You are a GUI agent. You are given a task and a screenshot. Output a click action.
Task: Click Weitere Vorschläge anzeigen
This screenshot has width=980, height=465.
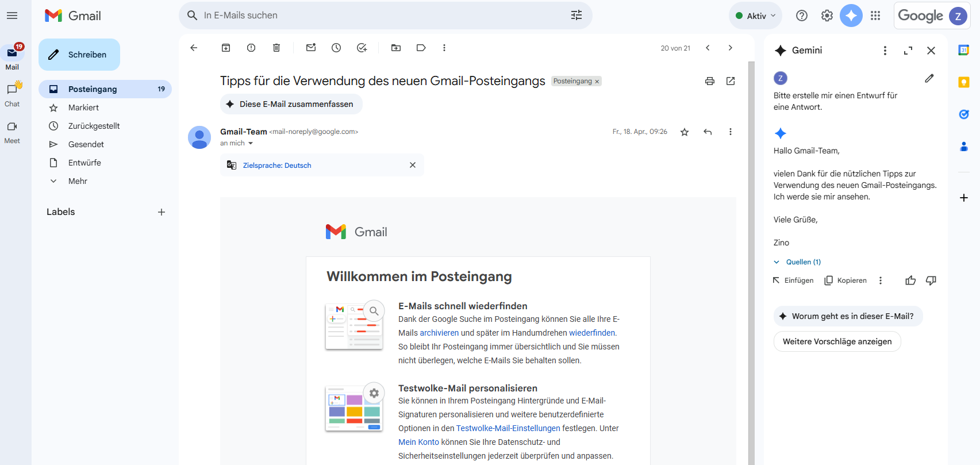click(837, 341)
